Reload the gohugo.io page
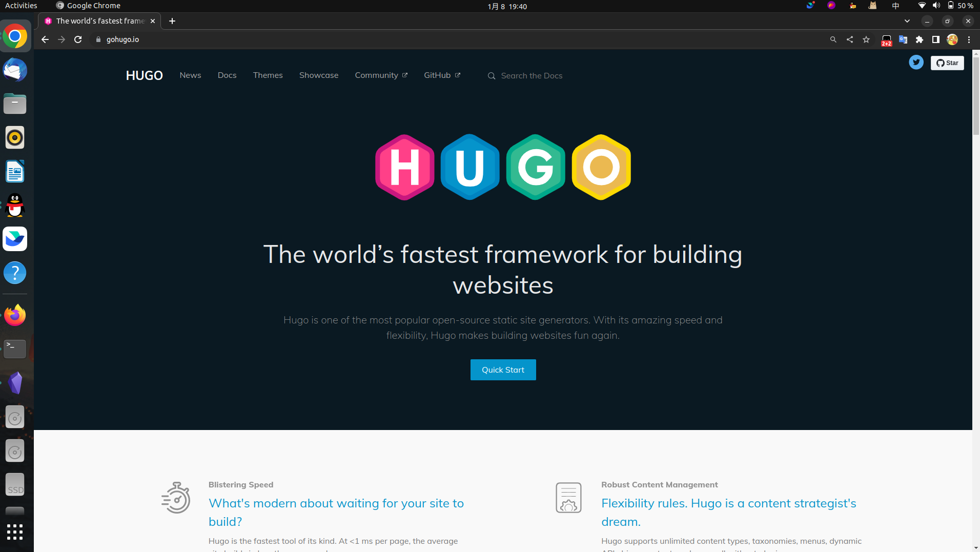980x552 pixels. click(x=78, y=39)
